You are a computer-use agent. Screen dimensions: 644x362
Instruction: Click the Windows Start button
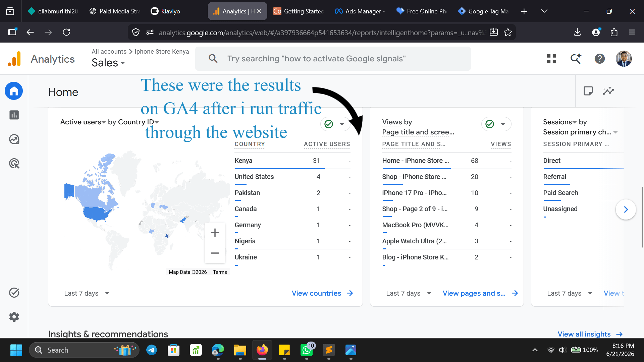16,350
